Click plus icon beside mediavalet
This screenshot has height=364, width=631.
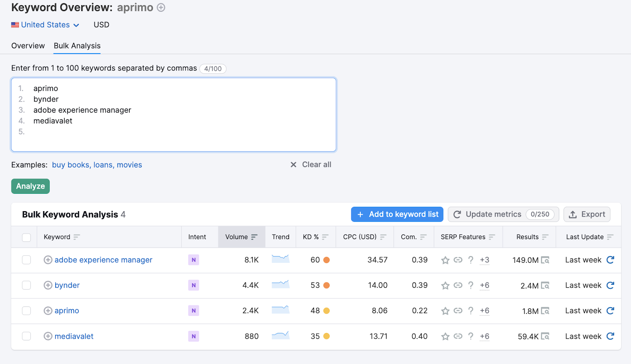(48, 336)
